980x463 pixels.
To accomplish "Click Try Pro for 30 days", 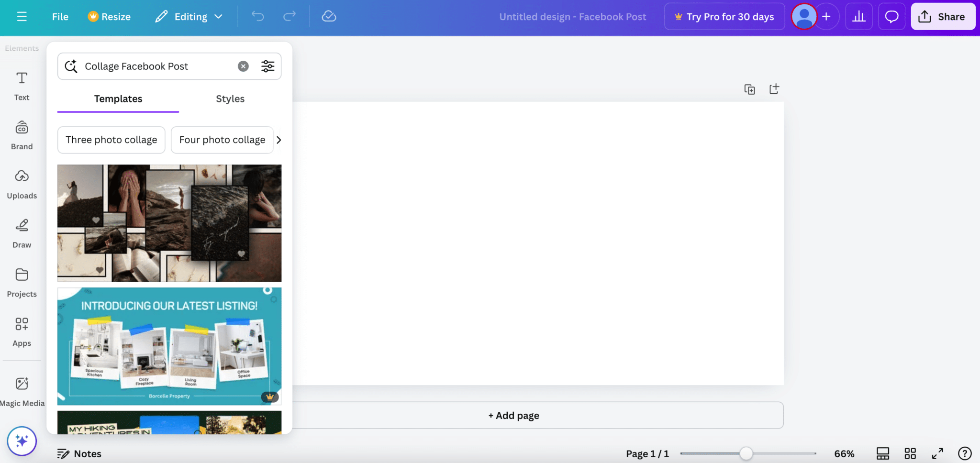I will click(x=724, y=16).
